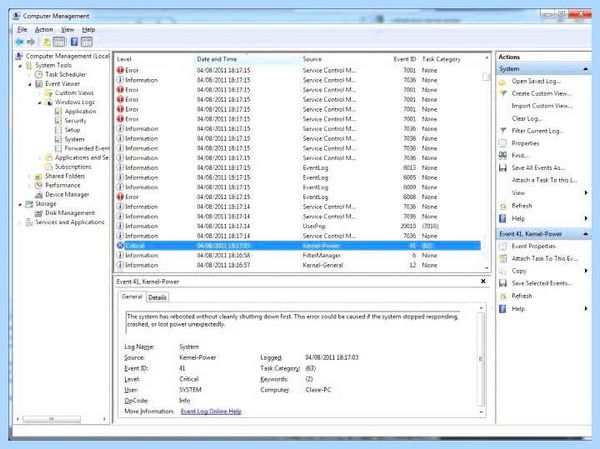The height and width of the screenshot is (449, 600).
Task: Select the Application log
Action: point(80,111)
